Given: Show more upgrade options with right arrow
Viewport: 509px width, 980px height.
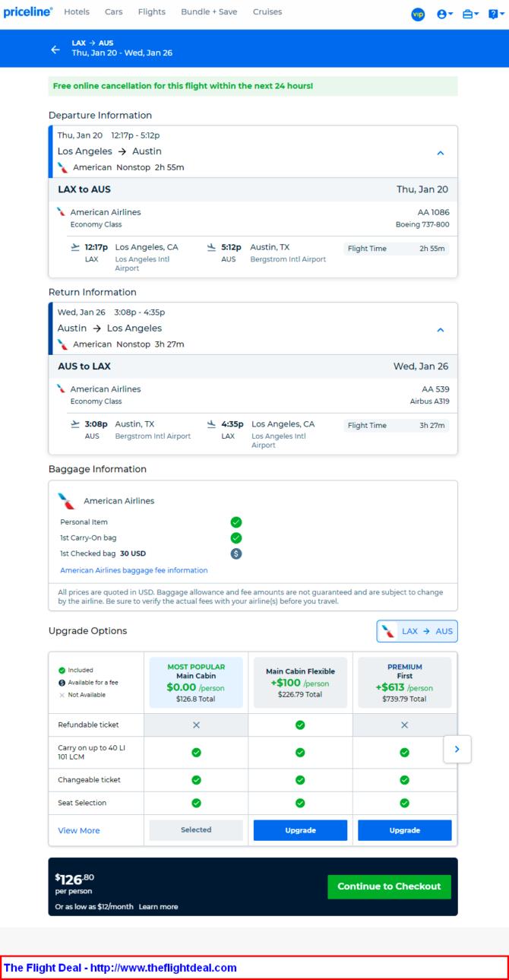Looking at the screenshot, I should click(x=457, y=749).
